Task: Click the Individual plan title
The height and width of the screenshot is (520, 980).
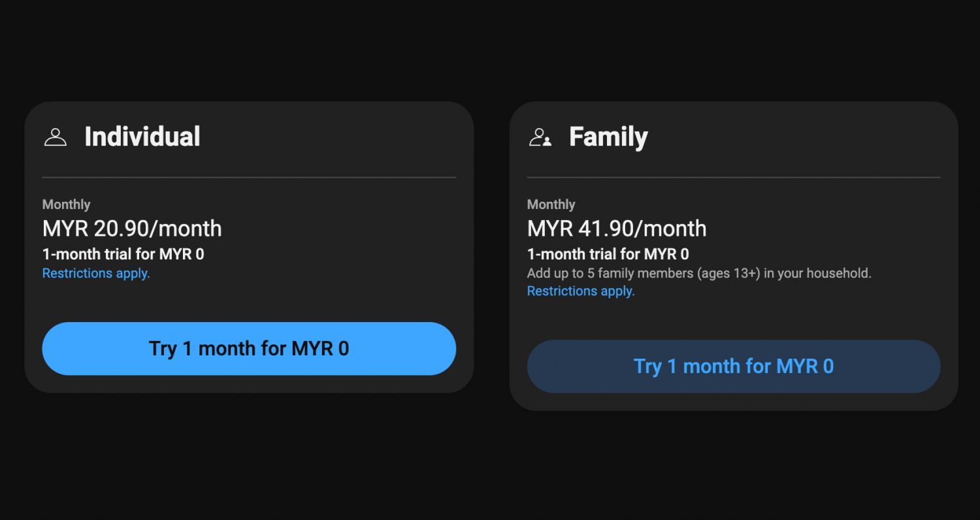Action: 143,137
